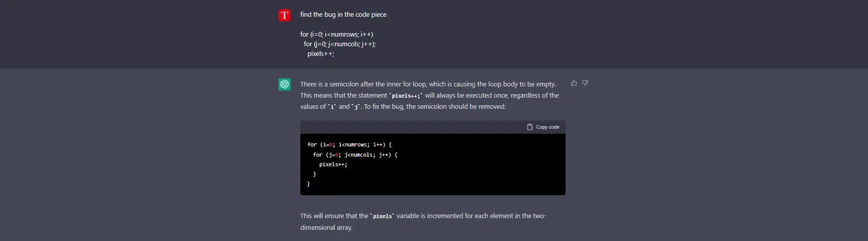
Task: Click the sentence beginning "There is a semicolon"
Action: [428, 84]
